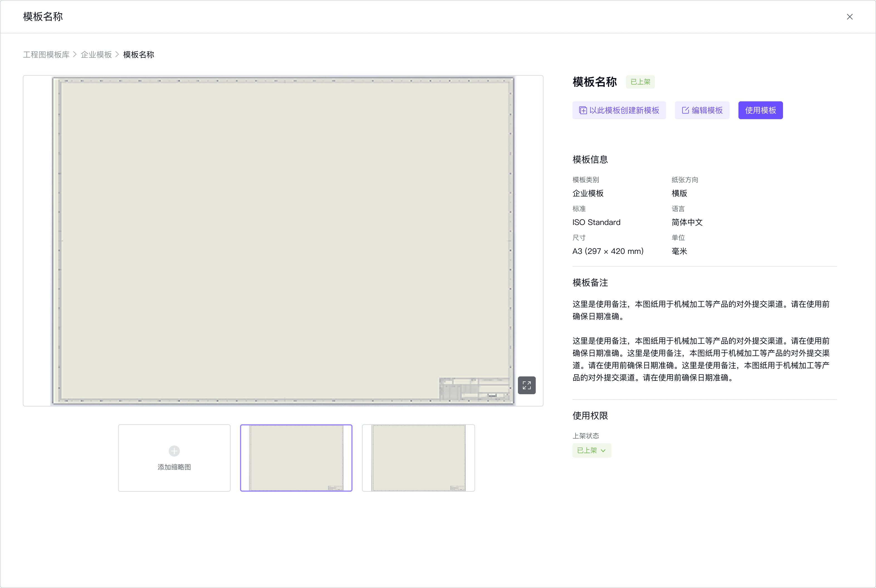Image resolution: width=876 pixels, height=588 pixels.
Task: Click the 上架状态 field label
Action: 585,436
